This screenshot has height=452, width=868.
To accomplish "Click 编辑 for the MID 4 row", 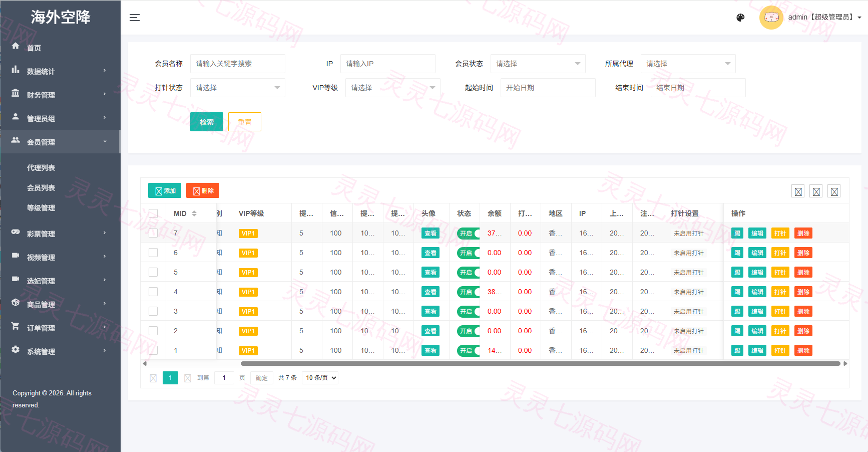I will coord(757,292).
